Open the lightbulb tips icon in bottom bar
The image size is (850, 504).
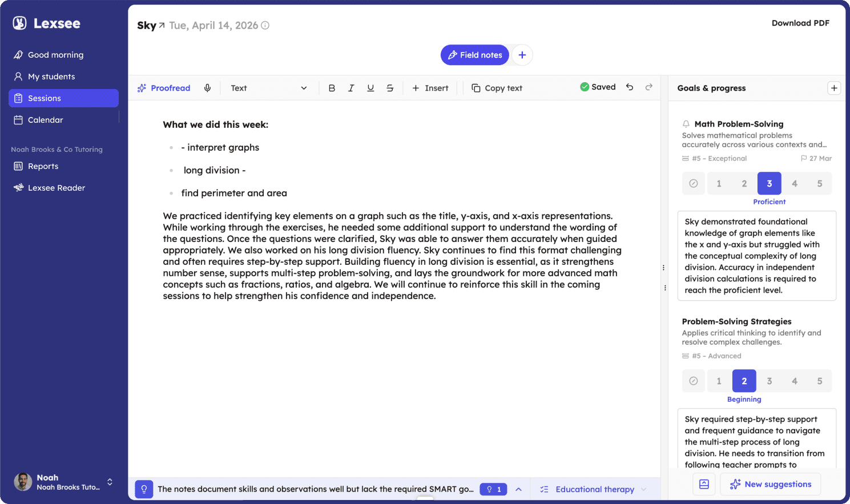pos(144,489)
